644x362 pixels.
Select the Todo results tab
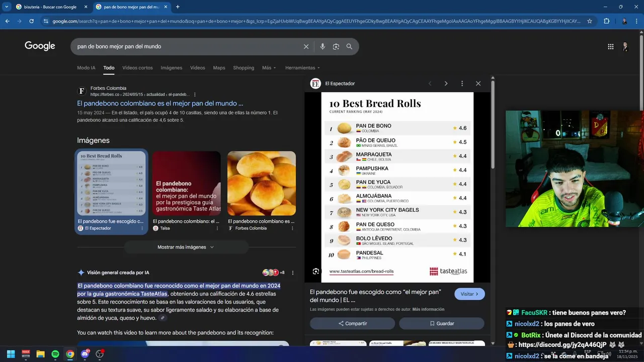pos(109,68)
